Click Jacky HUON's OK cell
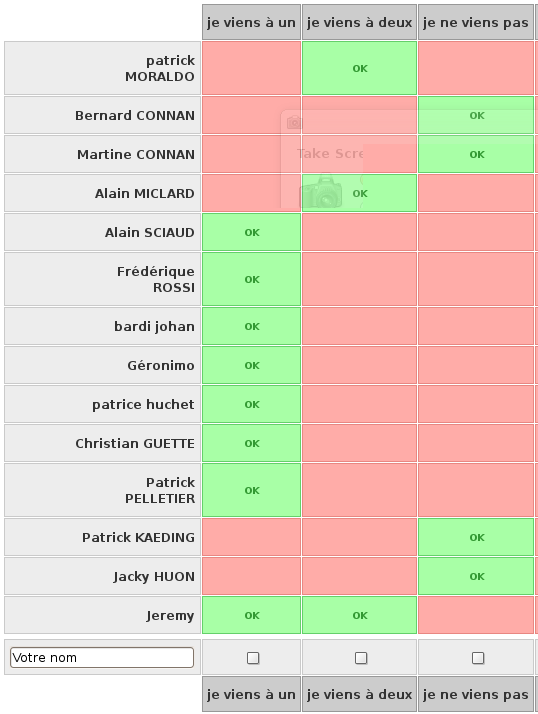Viewport: 538px width, 714px height. (x=476, y=576)
